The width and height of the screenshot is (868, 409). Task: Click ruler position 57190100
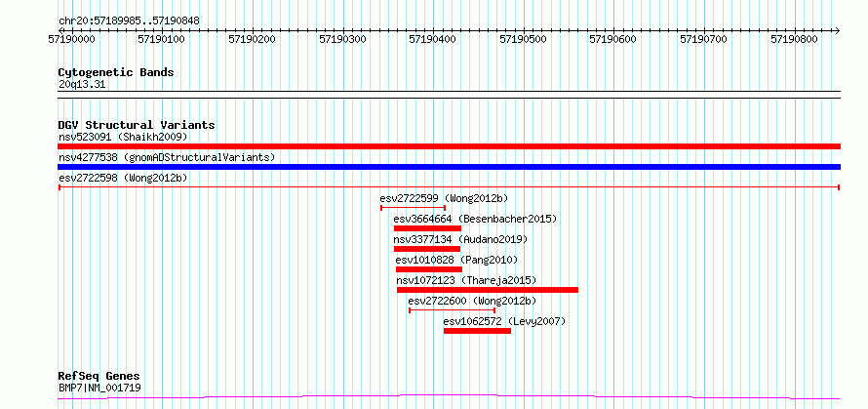162,40
